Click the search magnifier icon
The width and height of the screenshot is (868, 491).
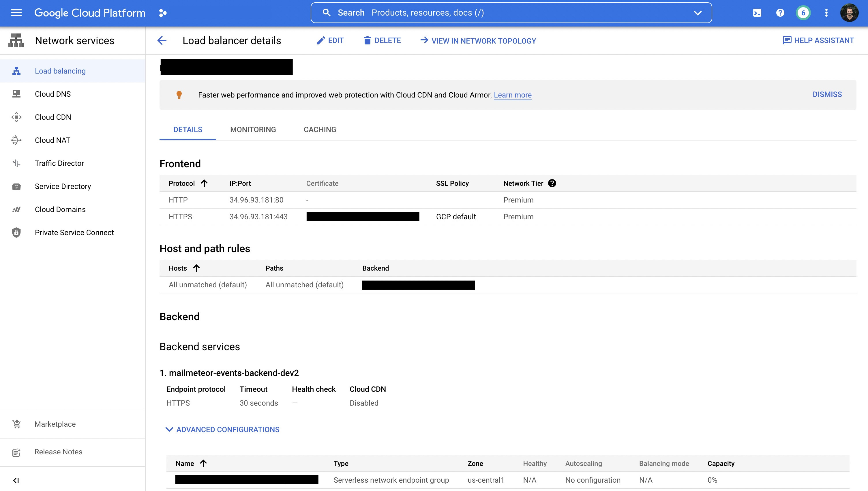click(327, 13)
